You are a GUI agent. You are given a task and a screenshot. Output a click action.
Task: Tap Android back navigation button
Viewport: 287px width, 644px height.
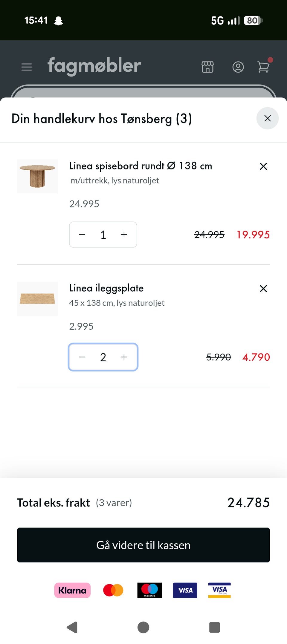[72, 627]
